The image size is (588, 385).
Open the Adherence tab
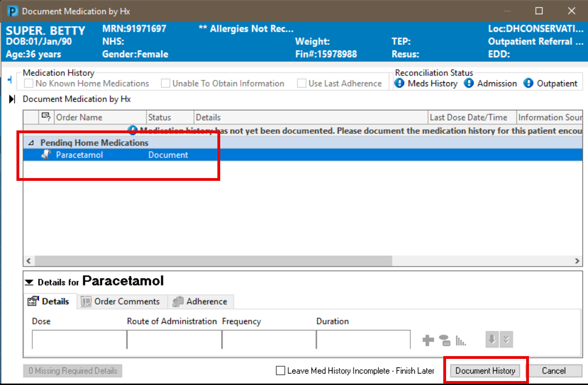[200, 302]
